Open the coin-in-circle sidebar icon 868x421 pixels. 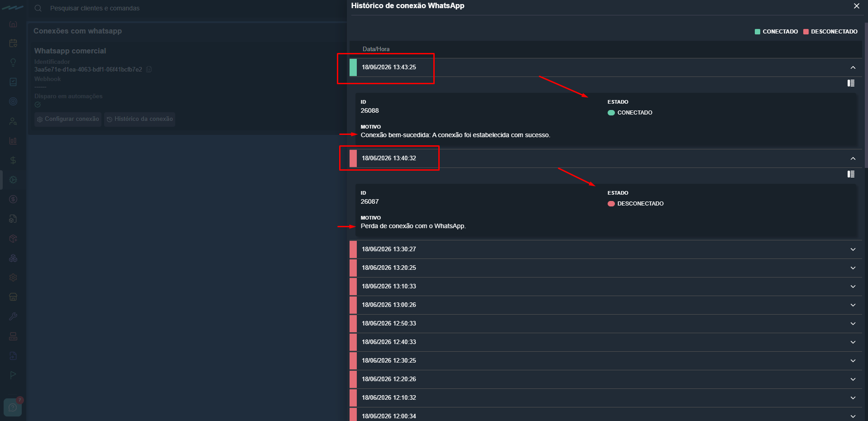click(x=13, y=199)
